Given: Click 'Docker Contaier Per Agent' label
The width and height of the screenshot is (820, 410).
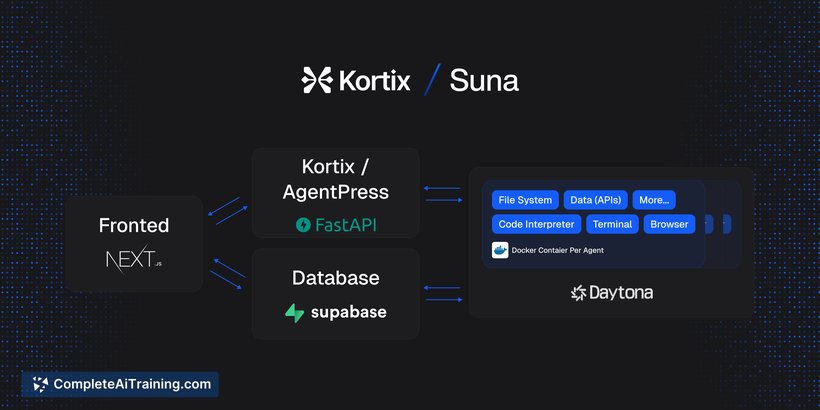Looking at the screenshot, I should point(557,250).
